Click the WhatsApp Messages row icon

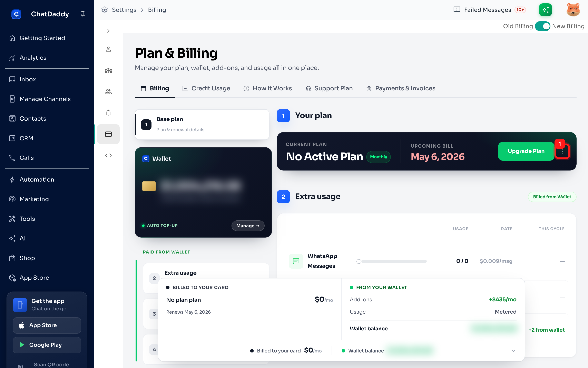point(296,261)
